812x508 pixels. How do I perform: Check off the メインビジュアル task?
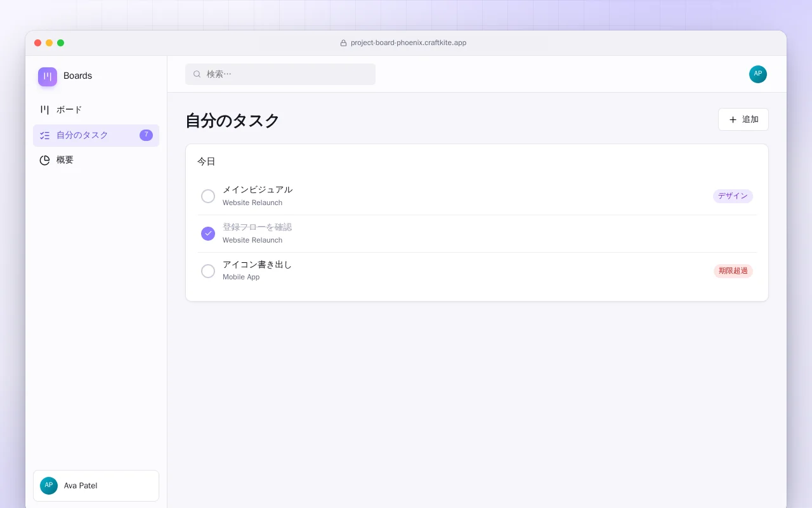click(208, 196)
